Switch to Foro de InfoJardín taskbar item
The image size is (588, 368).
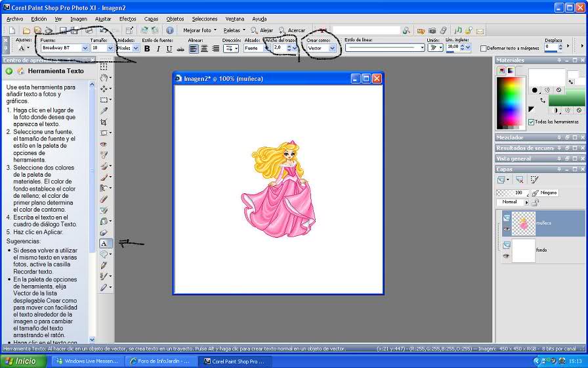coord(160,361)
